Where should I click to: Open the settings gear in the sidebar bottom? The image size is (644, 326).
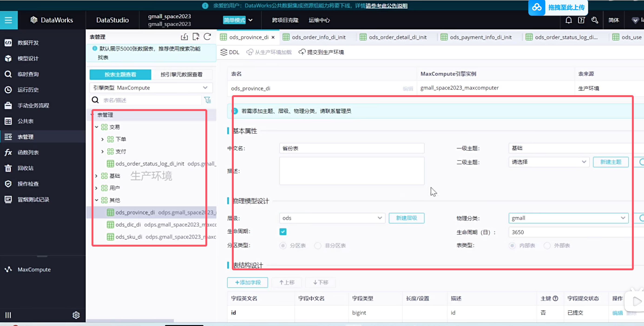coord(76,315)
